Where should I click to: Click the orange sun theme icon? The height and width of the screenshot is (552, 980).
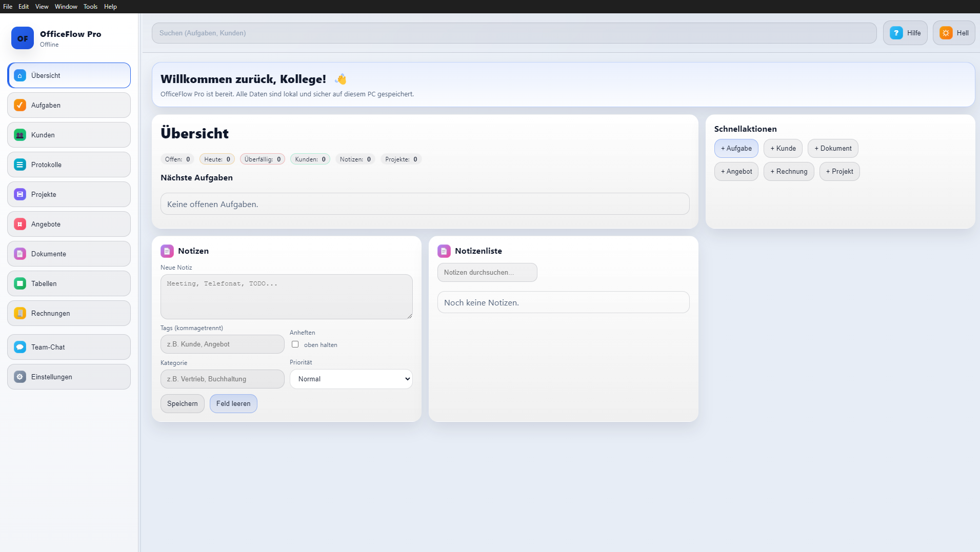[x=946, y=33]
